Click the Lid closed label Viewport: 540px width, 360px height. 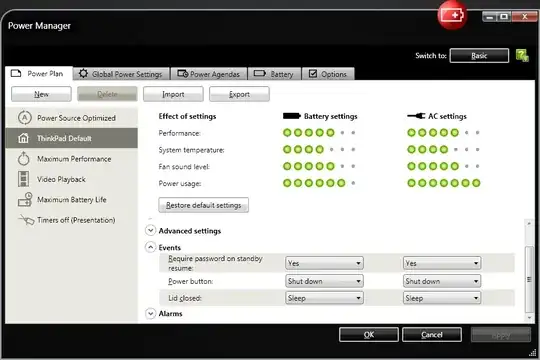tap(185, 298)
